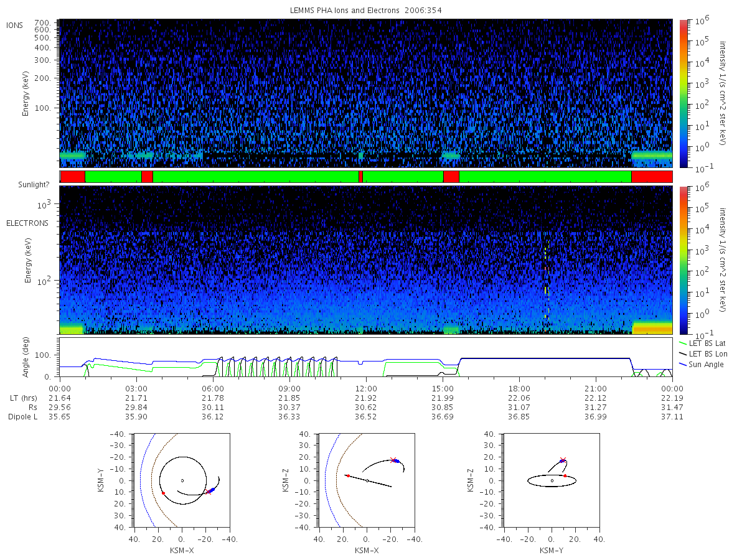This screenshot has width=747, height=560.
Task: Click the electrons intensity color bar
Action: point(683,260)
